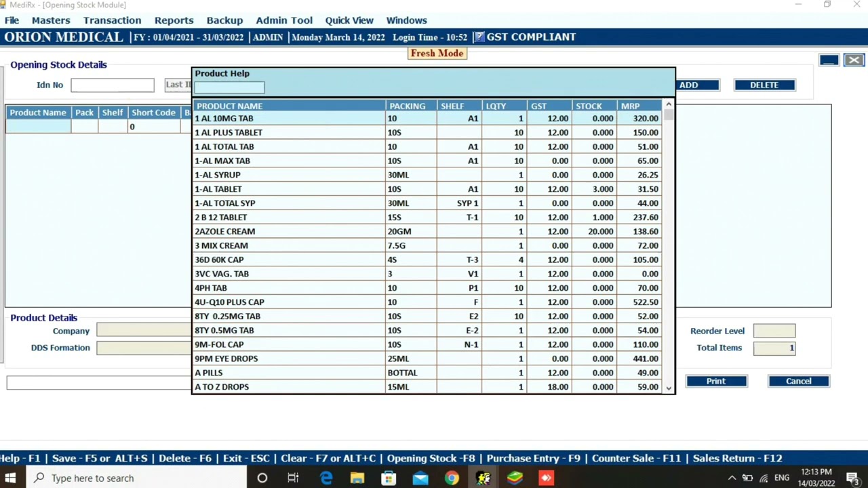This screenshot has height=488, width=868.
Task: Show hidden system tray icons
Action: [732, 478]
